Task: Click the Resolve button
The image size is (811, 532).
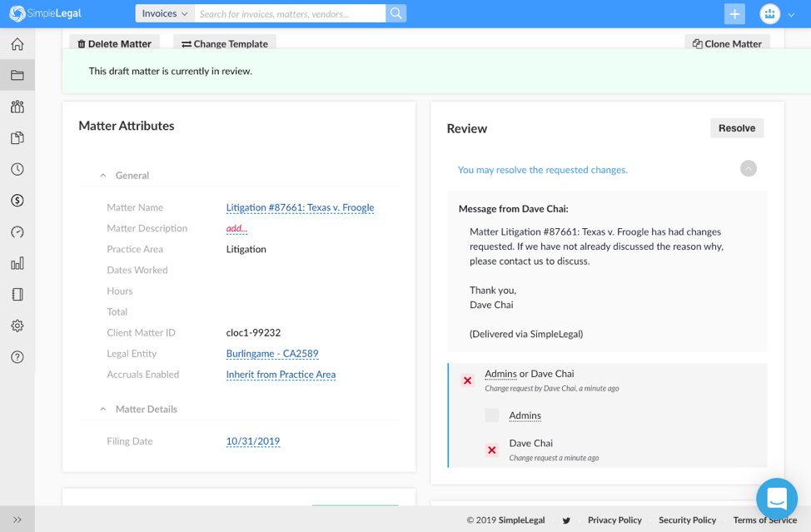Action: pos(737,128)
